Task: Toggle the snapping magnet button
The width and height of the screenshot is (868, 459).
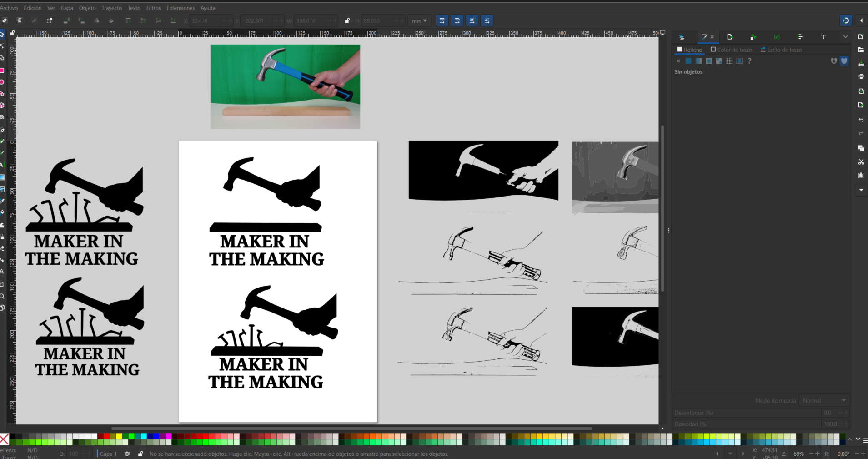Action: pyautogui.click(x=846, y=20)
